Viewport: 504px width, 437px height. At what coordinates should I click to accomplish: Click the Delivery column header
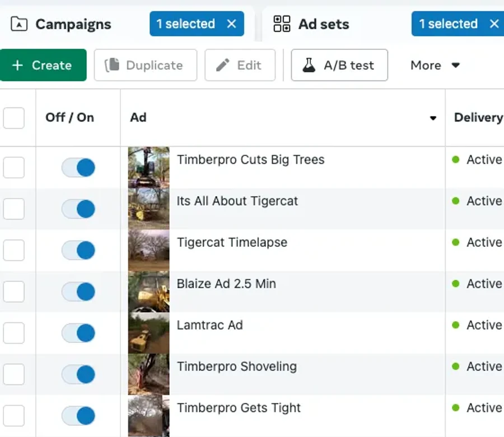(x=478, y=118)
